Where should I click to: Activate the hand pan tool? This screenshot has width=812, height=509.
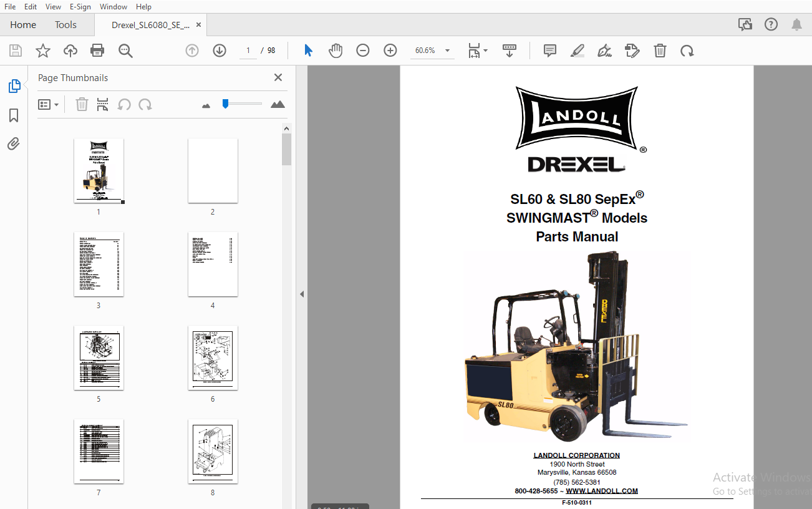(336, 51)
